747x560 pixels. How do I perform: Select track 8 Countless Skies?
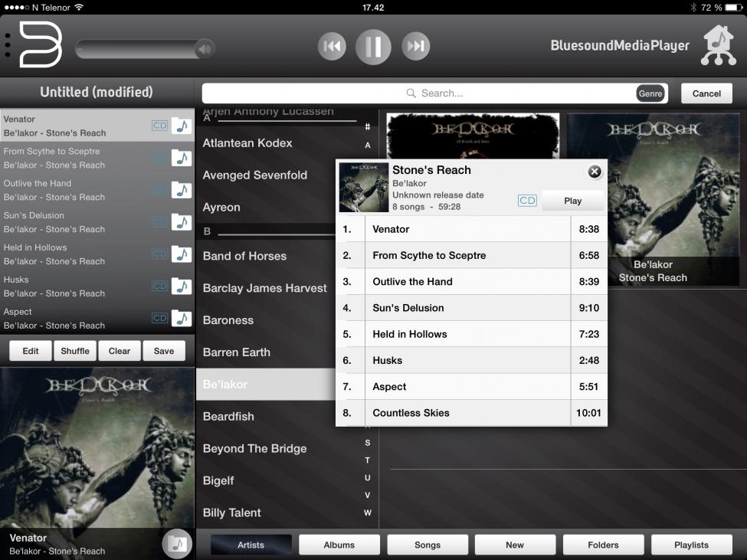click(x=471, y=413)
